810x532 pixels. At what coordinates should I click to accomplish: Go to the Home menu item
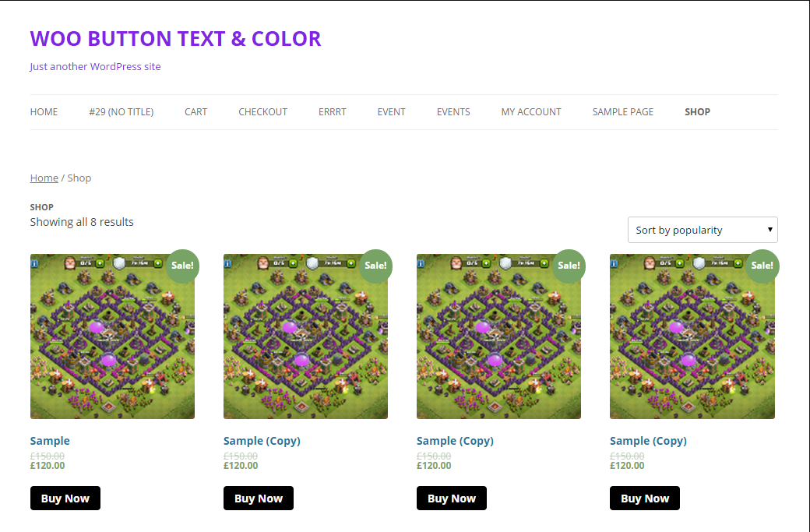click(44, 112)
